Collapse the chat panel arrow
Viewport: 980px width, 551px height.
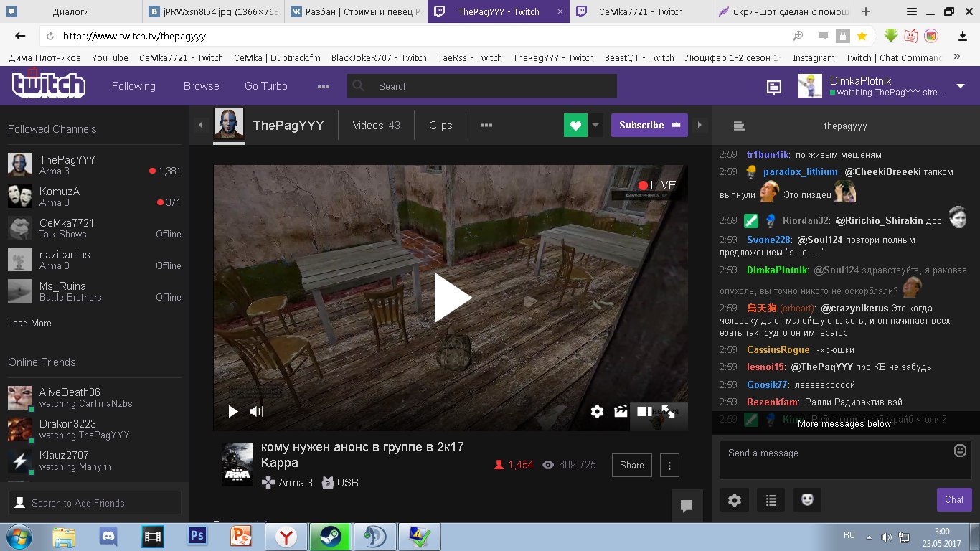[699, 125]
